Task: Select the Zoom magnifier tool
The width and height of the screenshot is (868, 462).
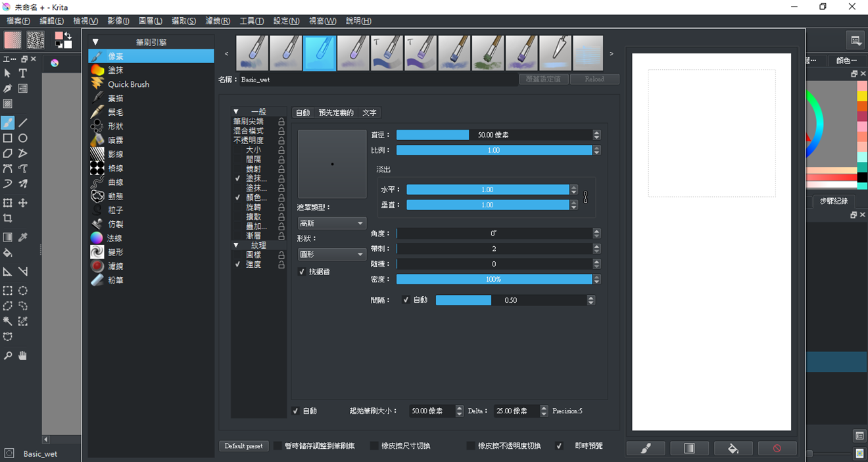Action: coord(8,355)
